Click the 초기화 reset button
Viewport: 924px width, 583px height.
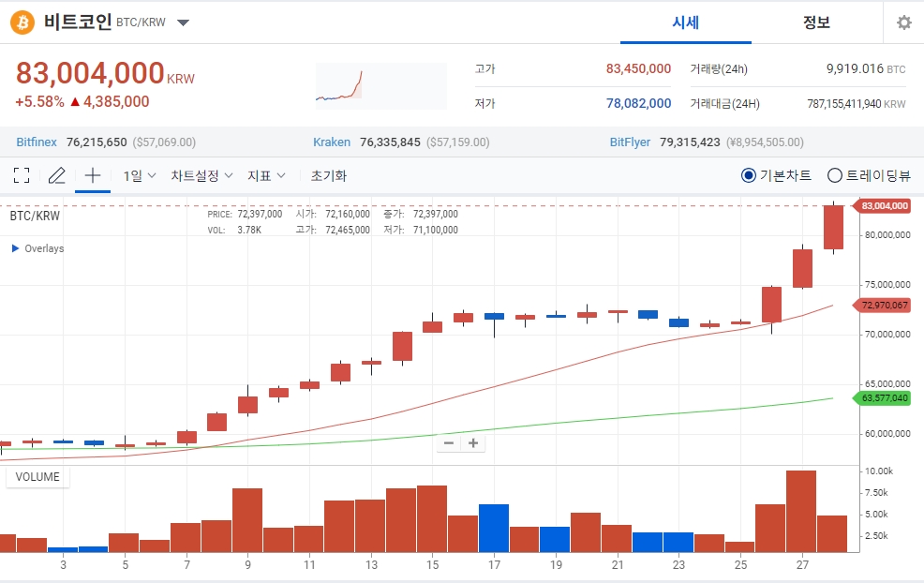328,175
